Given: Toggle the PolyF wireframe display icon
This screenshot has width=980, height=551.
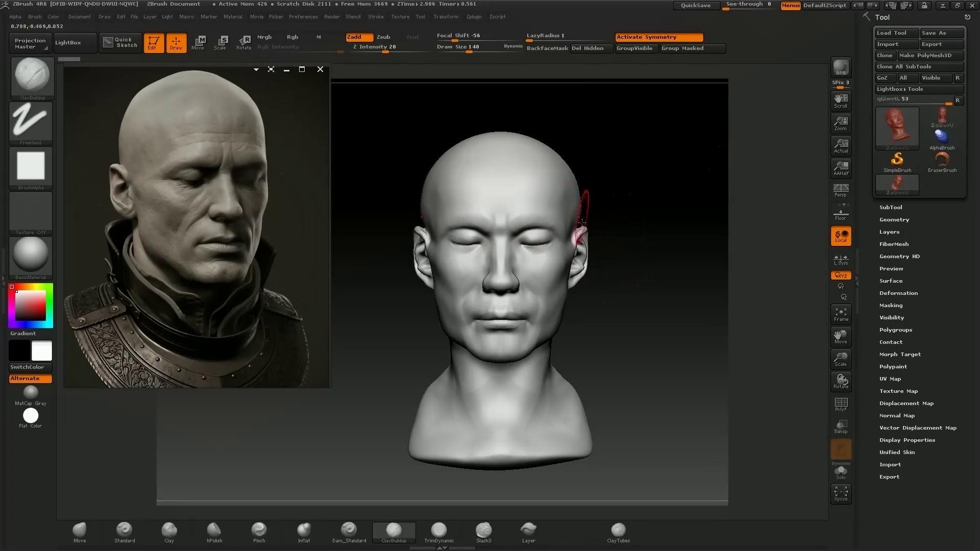Looking at the screenshot, I should (x=841, y=404).
